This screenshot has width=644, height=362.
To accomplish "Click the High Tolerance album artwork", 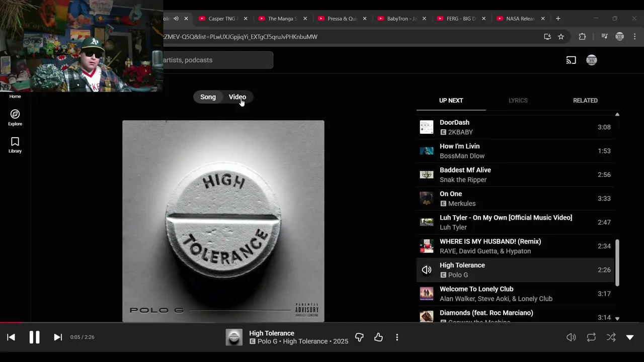I will tap(223, 221).
